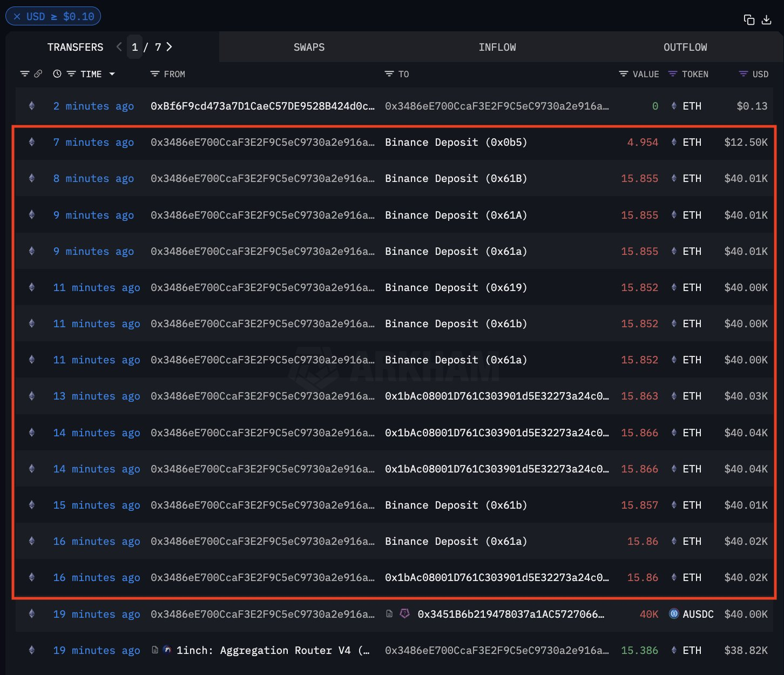Click the link icon in the table header
This screenshot has width=784, height=675.
[x=37, y=74]
